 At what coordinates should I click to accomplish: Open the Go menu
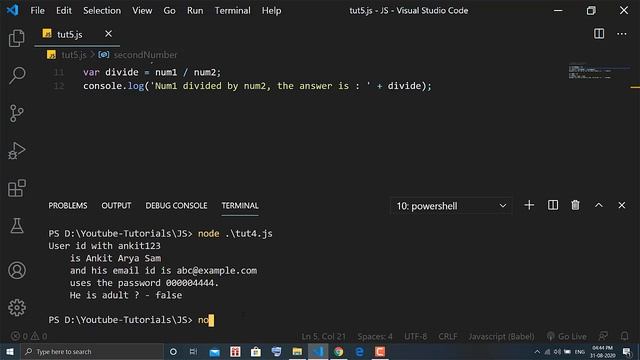(169, 11)
